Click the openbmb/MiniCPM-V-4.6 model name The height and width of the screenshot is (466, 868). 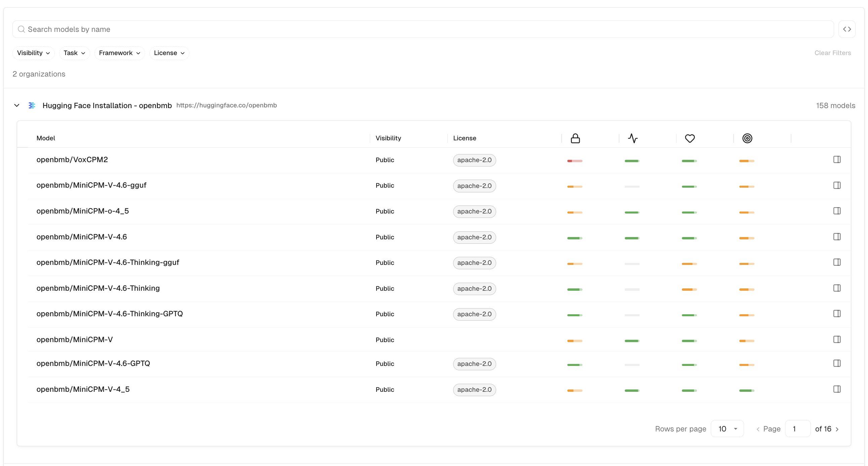(x=82, y=237)
